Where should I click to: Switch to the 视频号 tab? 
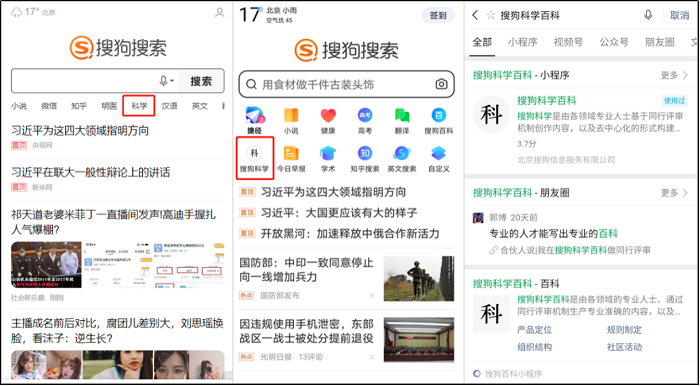click(x=568, y=42)
